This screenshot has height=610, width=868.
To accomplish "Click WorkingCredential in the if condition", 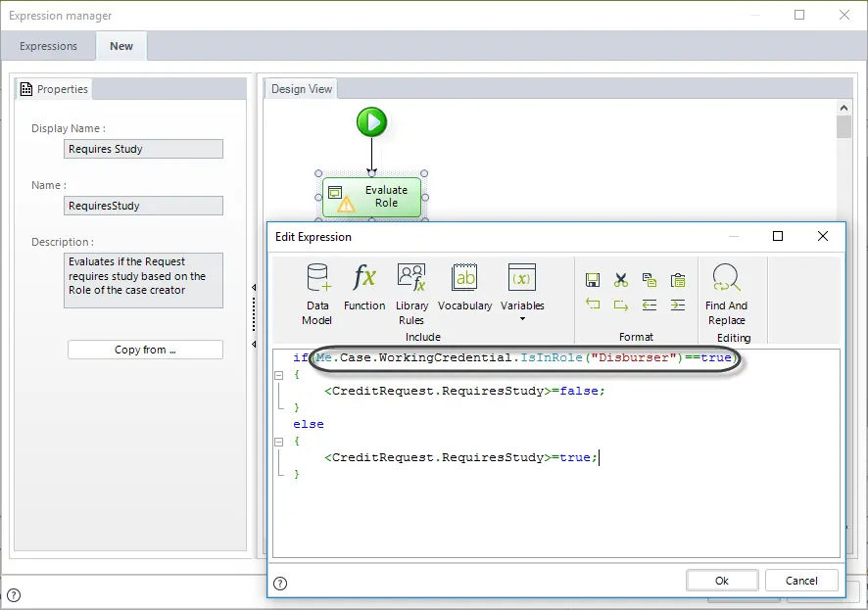I will tap(445, 357).
